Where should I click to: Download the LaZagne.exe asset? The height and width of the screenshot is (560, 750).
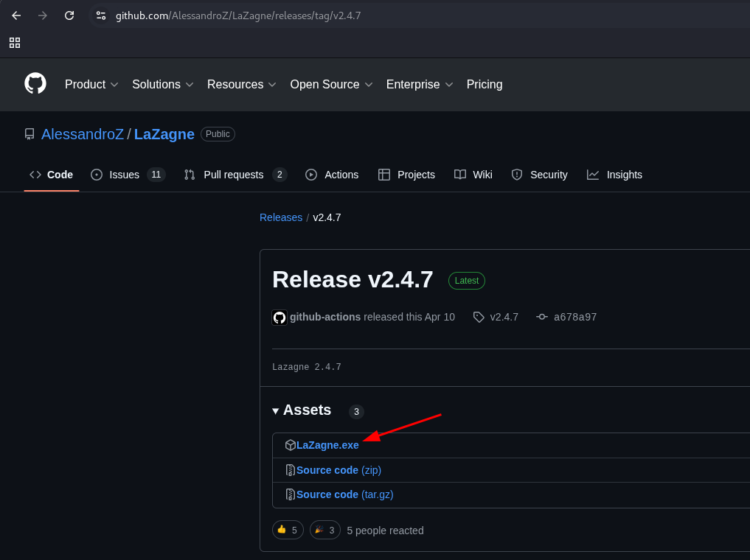[327, 445]
